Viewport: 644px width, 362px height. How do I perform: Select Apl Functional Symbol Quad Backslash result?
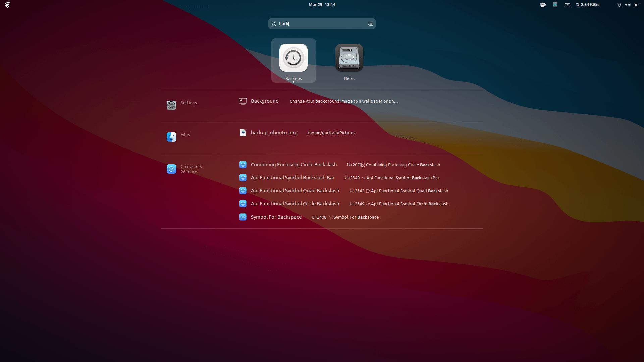(295, 191)
